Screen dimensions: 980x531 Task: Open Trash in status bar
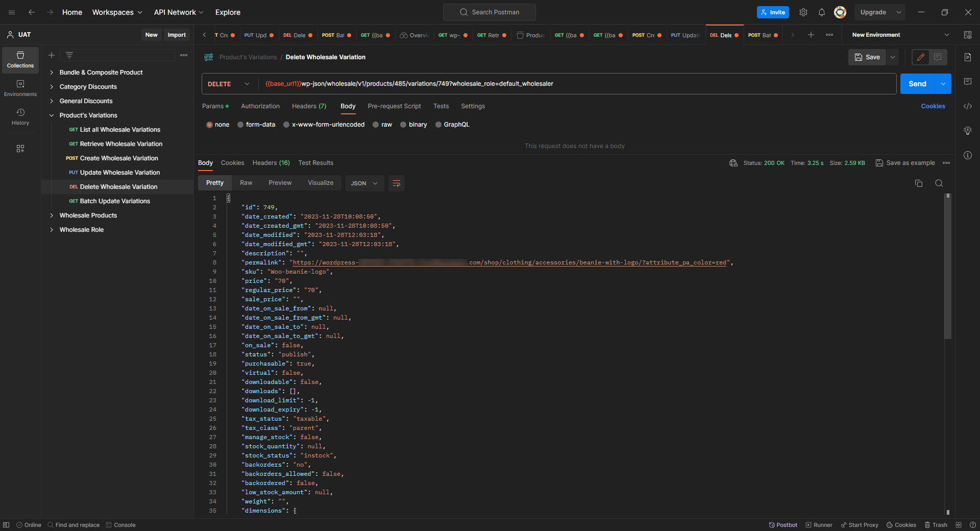coord(936,525)
